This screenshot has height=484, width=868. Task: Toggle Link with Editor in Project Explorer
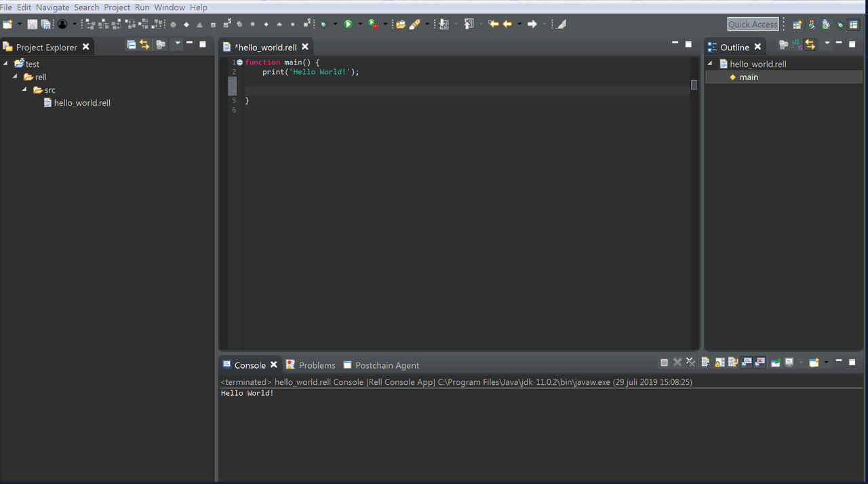(x=144, y=45)
